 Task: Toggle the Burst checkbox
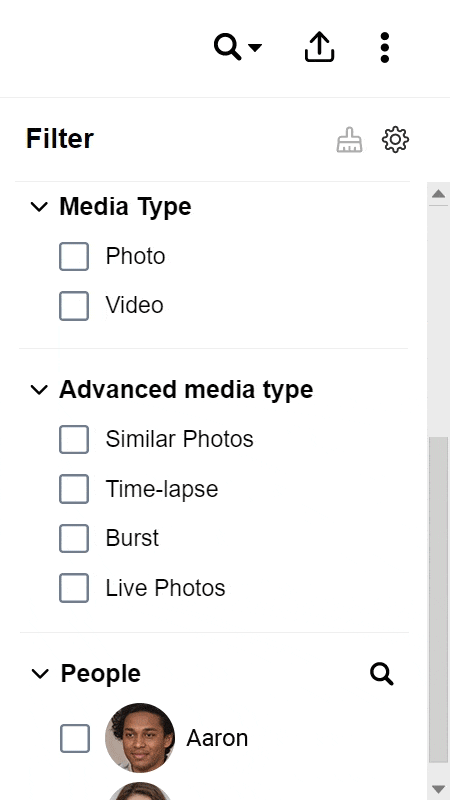pyautogui.click(x=74, y=538)
